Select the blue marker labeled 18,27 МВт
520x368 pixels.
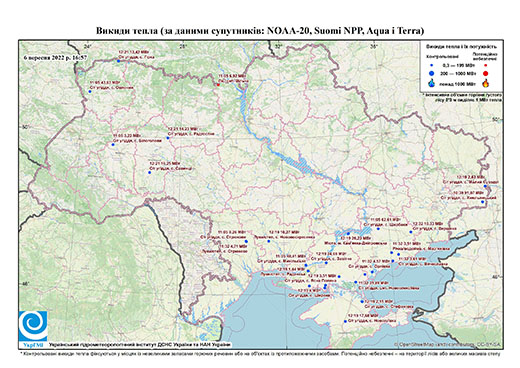coord(269,241)
